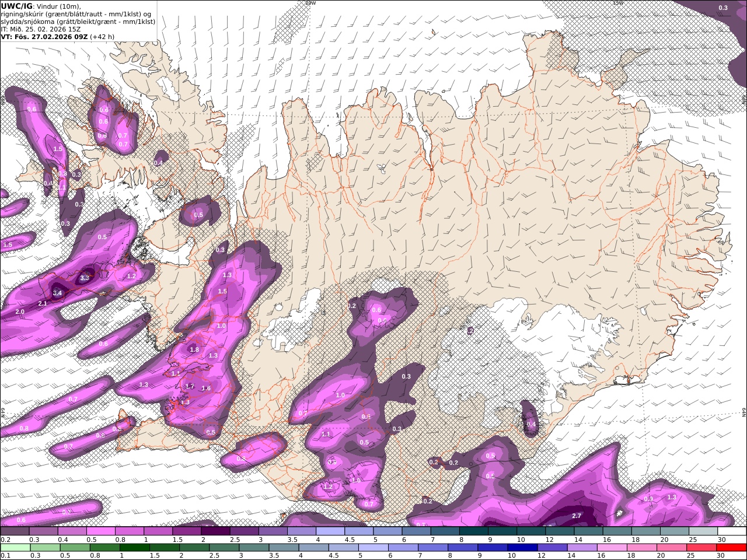
Task: Click the 2.0 precipitation value on the map
Action: [x=20, y=312]
